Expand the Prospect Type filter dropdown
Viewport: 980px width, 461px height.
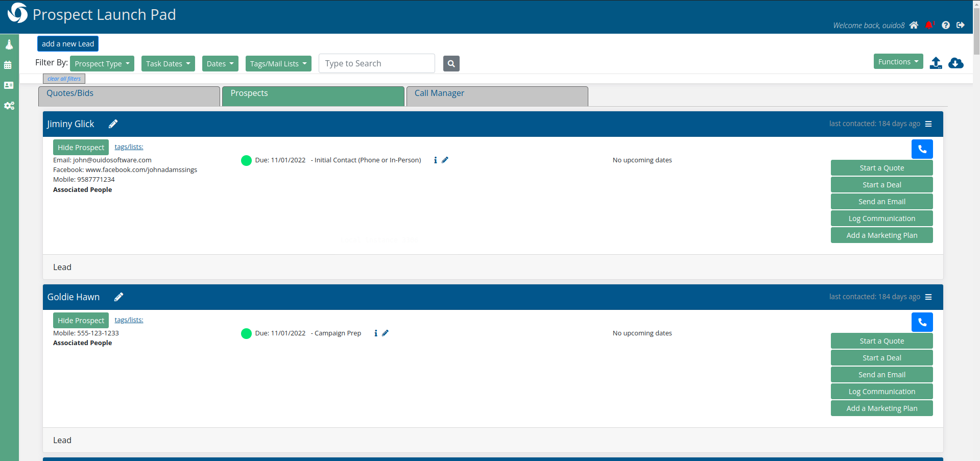102,64
